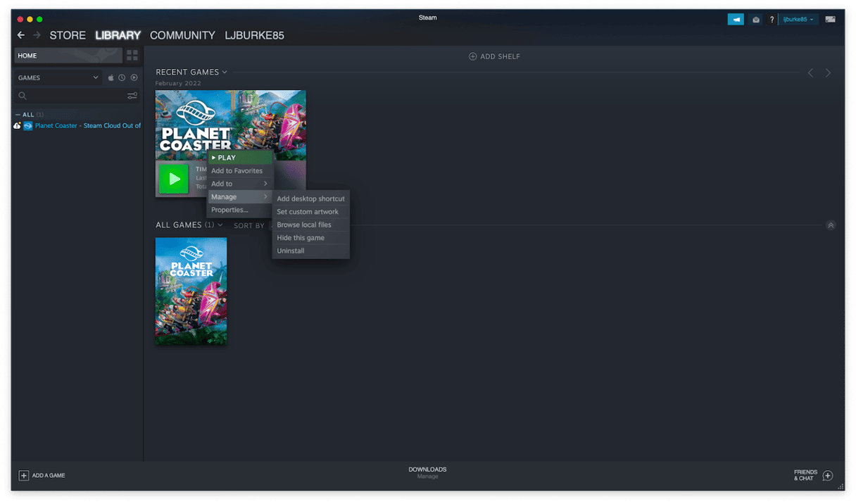Check notifications with the mail icon
Viewport: 856px width, 504px height.
click(x=756, y=19)
